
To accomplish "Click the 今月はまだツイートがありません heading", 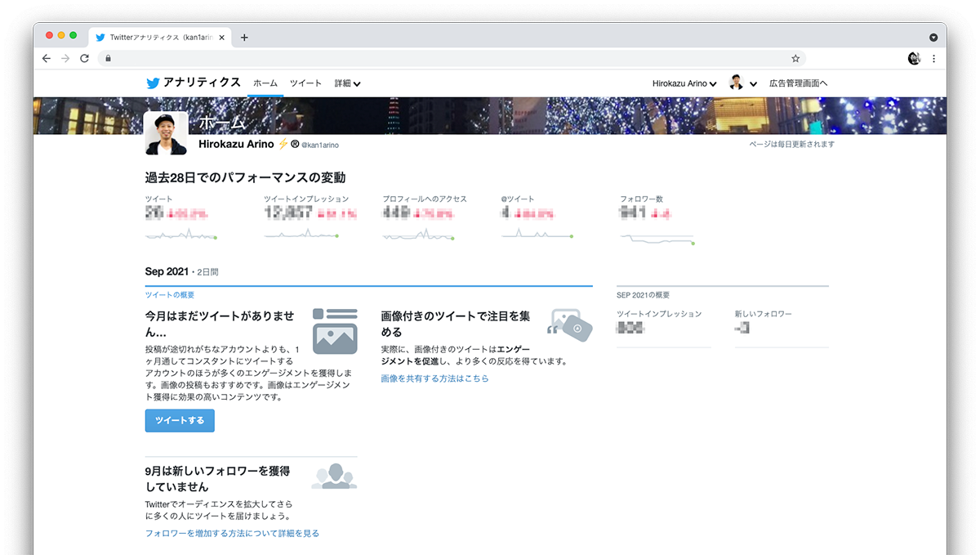I will point(220,324).
